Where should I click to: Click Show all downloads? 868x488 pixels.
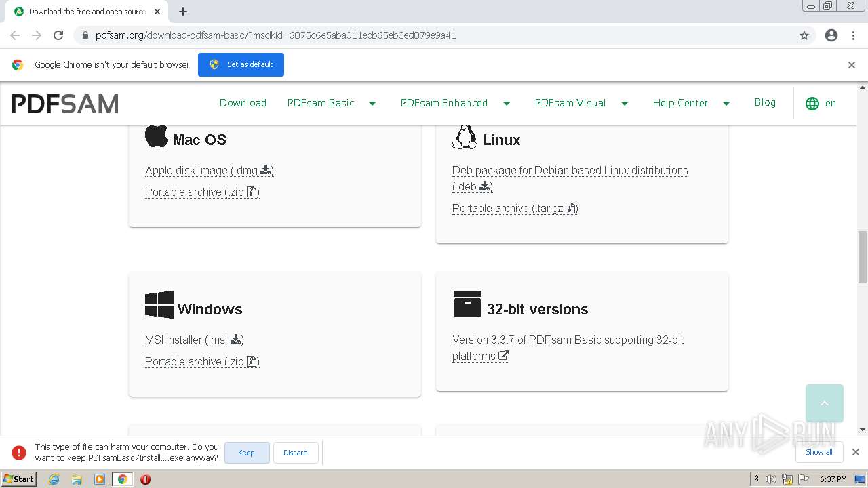click(819, 452)
